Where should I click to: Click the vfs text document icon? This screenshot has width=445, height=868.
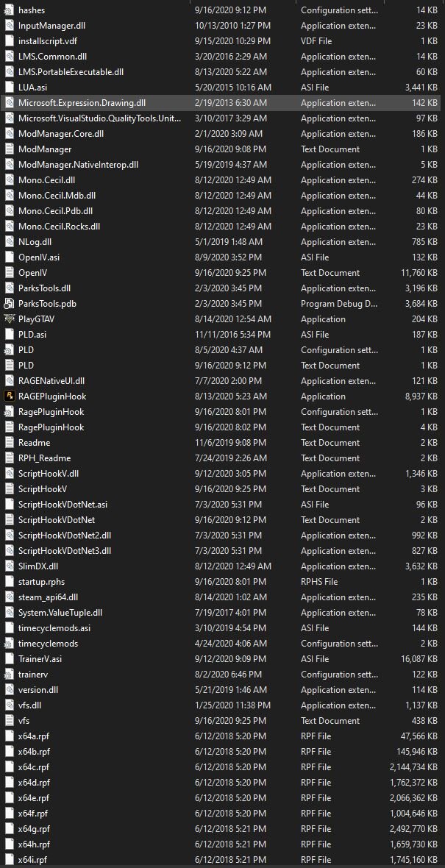(9, 721)
